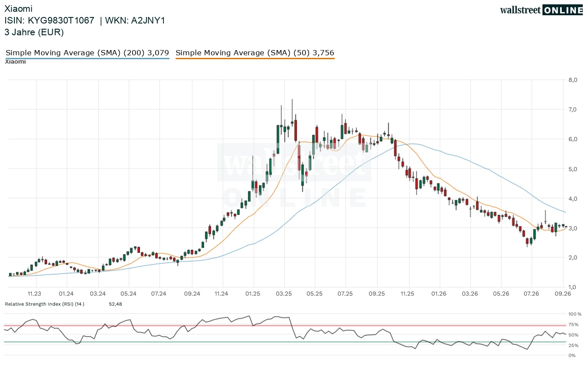The image size is (588, 367).
Task: Select the SMA (50) legend label
Action: pyautogui.click(x=255, y=53)
